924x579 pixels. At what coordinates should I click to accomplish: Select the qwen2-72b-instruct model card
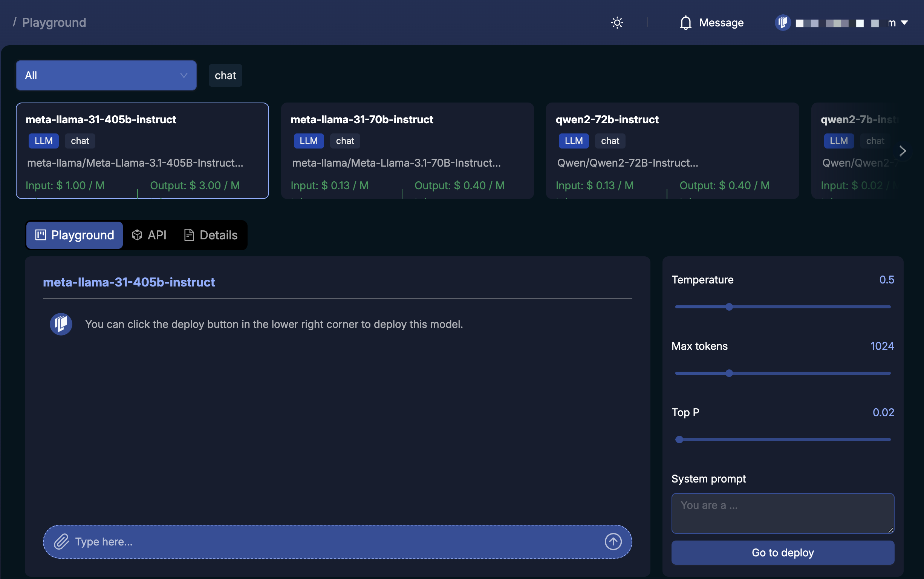672,150
